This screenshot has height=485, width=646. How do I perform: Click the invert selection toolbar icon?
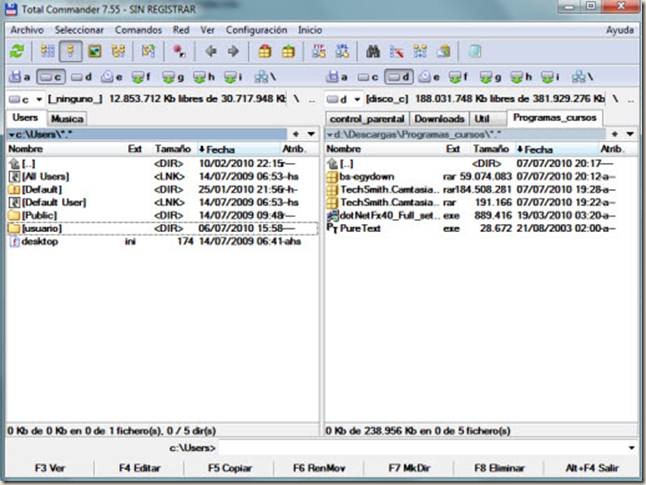(x=148, y=52)
